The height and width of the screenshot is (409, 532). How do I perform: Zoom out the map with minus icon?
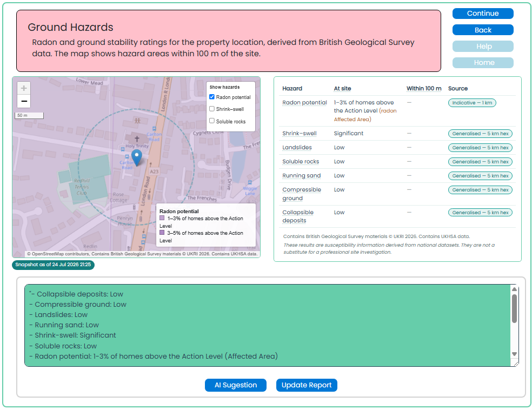24,101
